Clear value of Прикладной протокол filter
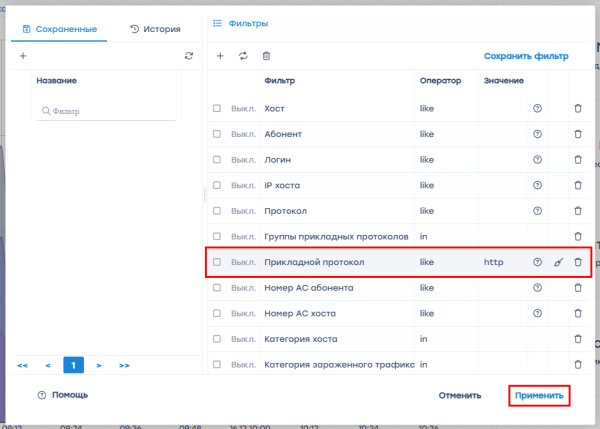Viewport: 600px width, 429px height. (559, 262)
